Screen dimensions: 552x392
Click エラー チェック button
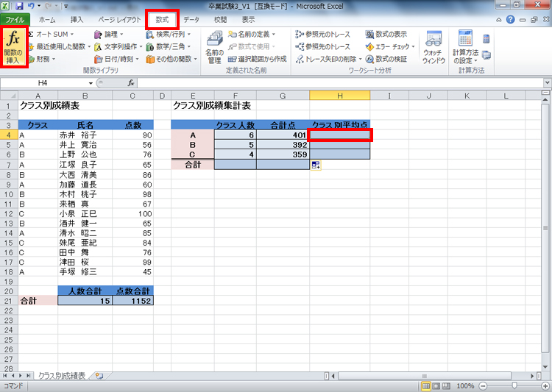coord(387,46)
